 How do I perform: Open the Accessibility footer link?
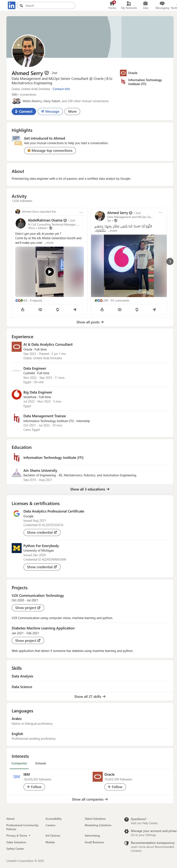coord(54,819)
